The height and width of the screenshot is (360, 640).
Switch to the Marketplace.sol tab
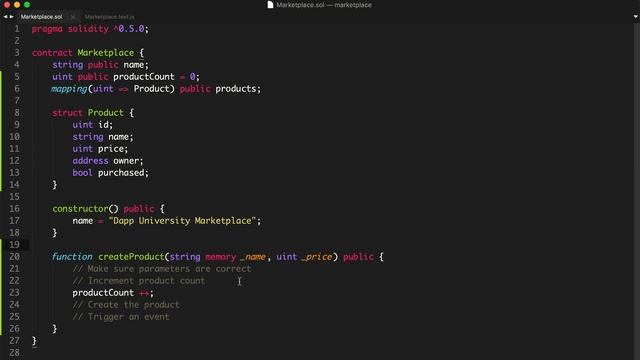[41, 17]
